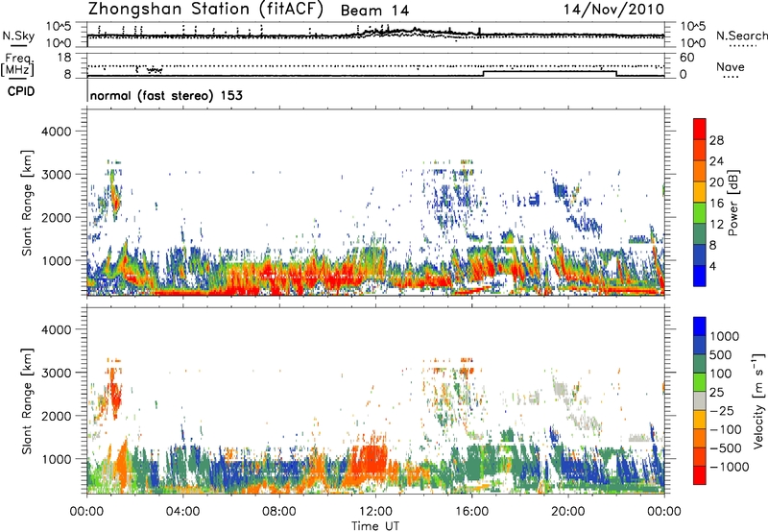
Task: Select yellow 16–20 dB Power colorbar segment
Action: (700, 192)
